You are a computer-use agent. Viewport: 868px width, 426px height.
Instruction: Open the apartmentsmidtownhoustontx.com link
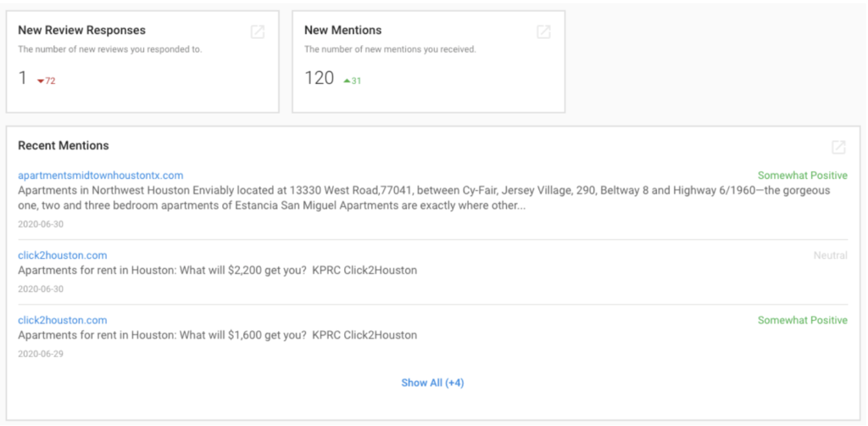click(x=100, y=176)
